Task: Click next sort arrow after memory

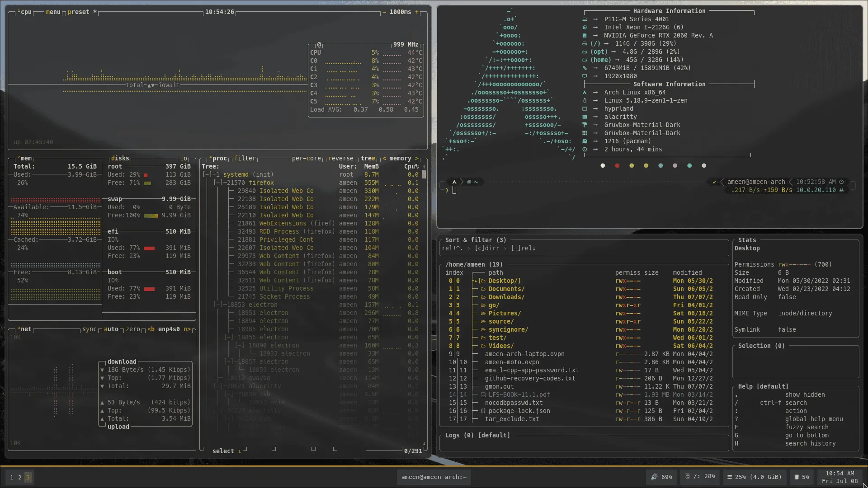Action: (x=417, y=159)
